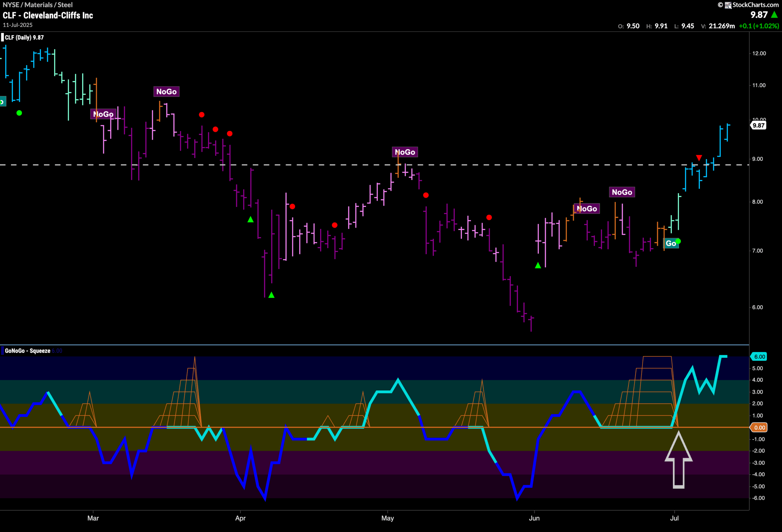Click green dot marker in February at chart left

(x=19, y=113)
